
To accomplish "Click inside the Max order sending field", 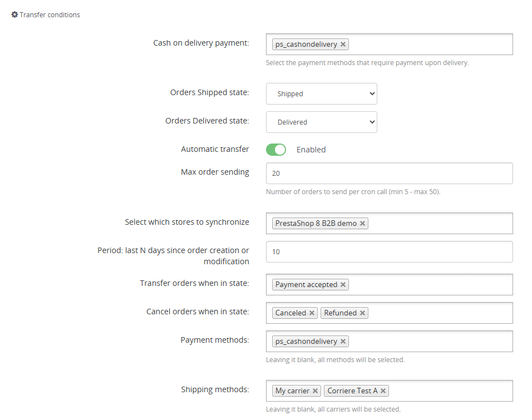I will 389,174.
